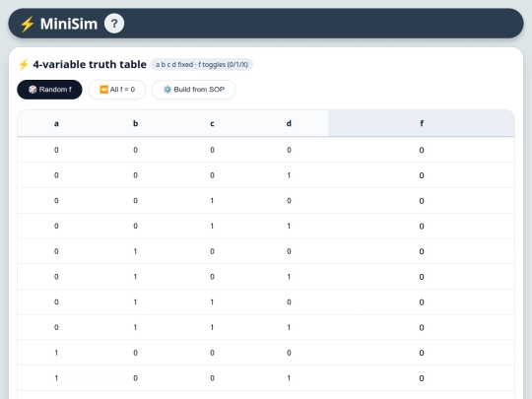
Task: Toggle f output for row 0010
Action: point(422,201)
